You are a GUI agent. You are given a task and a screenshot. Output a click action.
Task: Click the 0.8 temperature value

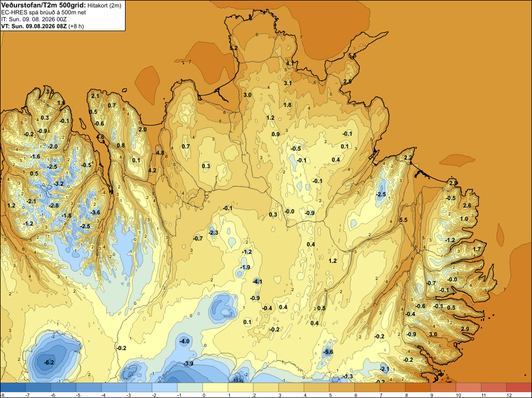coord(121,146)
